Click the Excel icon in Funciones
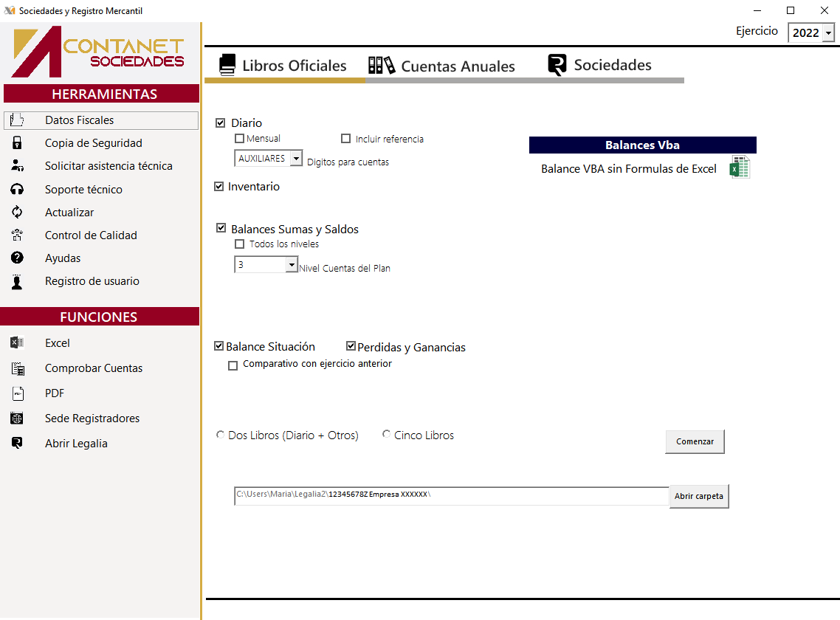 click(17, 342)
